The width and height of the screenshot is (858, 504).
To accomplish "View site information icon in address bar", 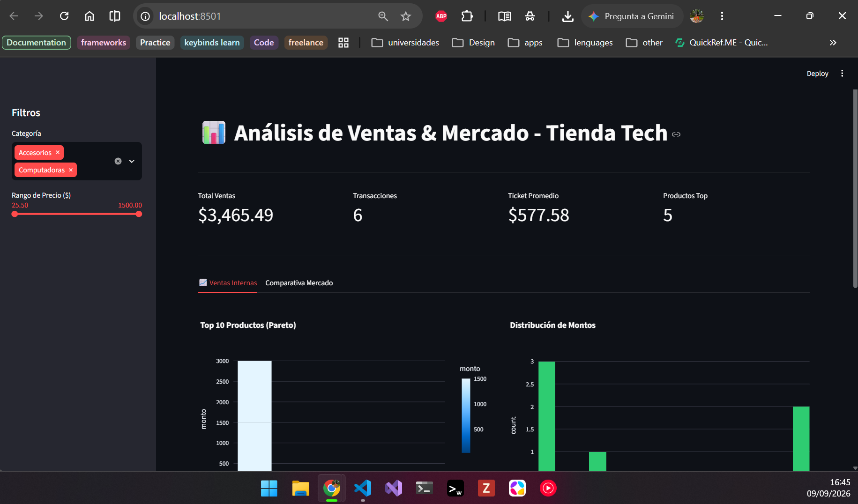I will [145, 16].
